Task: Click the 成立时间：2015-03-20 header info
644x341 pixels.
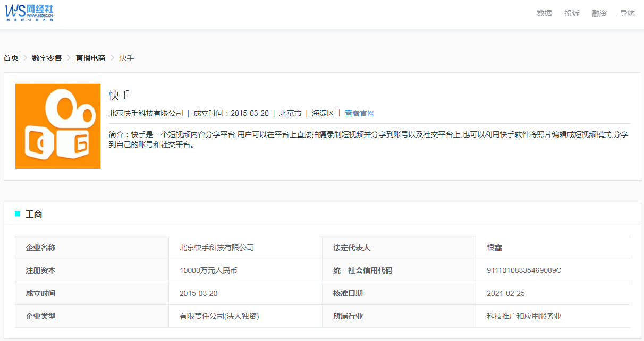Action: [x=231, y=113]
